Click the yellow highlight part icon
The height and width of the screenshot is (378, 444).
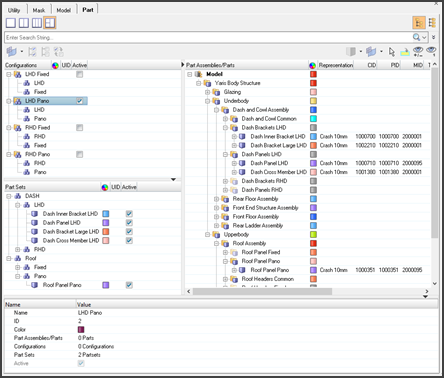[405, 52]
